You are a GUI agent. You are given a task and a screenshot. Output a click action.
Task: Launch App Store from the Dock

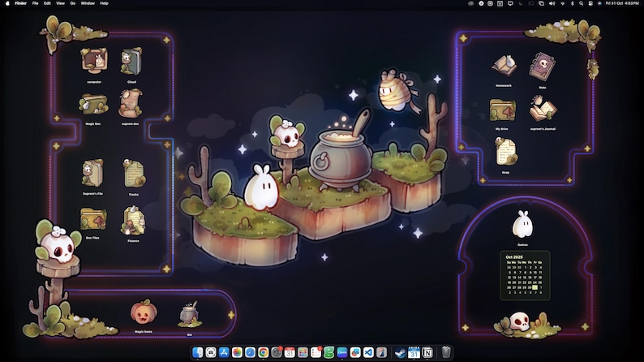coord(224,352)
